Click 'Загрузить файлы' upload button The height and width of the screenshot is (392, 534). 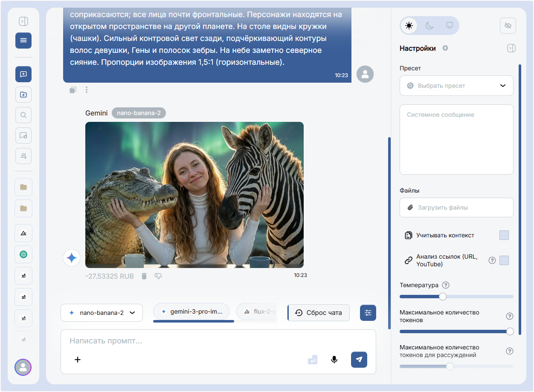pyautogui.click(x=456, y=208)
